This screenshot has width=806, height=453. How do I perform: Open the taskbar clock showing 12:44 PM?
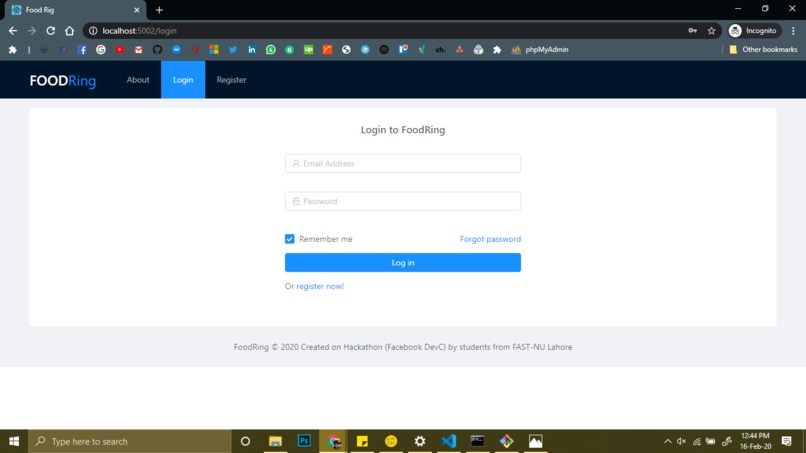(755, 441)
